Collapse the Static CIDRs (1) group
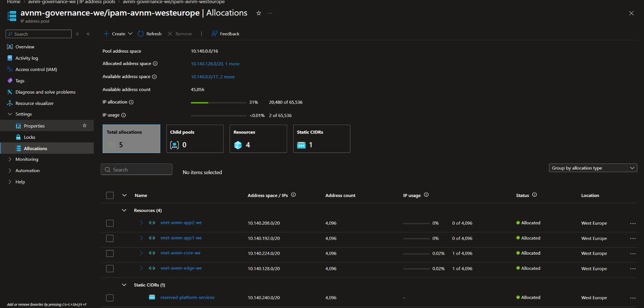644x308 pixels. pyautogui.click(x=124, y=285)
